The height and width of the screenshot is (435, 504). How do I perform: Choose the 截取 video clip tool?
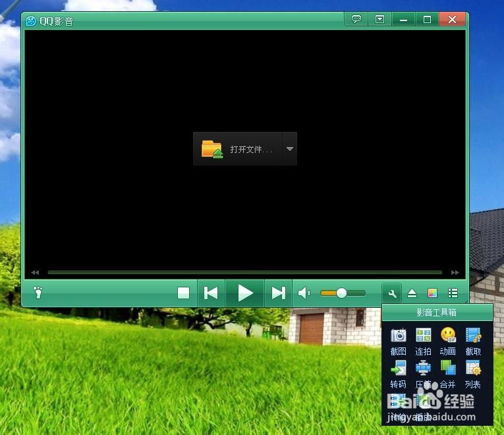pyautogui.click(x=473, y=341)
